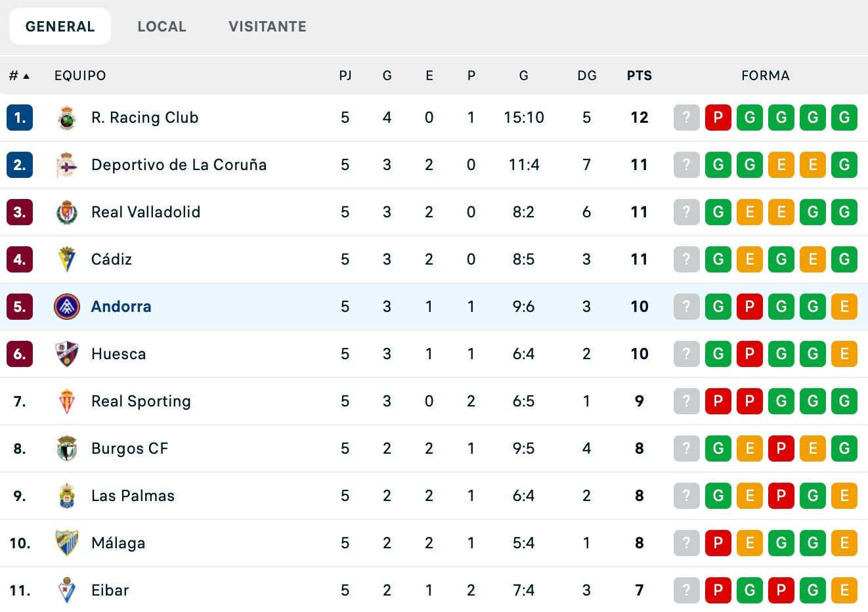Click Deportivo's grey question mark form badge
Screen dimensions: 868x612
(x=686, y=165)
